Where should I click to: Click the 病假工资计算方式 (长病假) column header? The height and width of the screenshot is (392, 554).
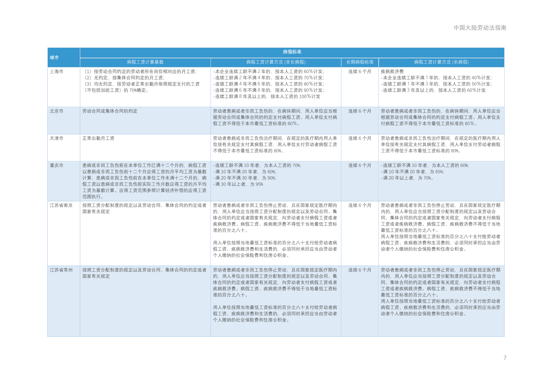[x=441, y=62]
